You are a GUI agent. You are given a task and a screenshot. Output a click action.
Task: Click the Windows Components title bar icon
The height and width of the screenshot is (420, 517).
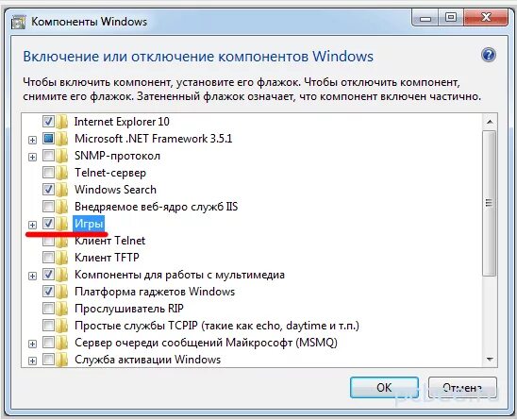click(x=18, y=22)
